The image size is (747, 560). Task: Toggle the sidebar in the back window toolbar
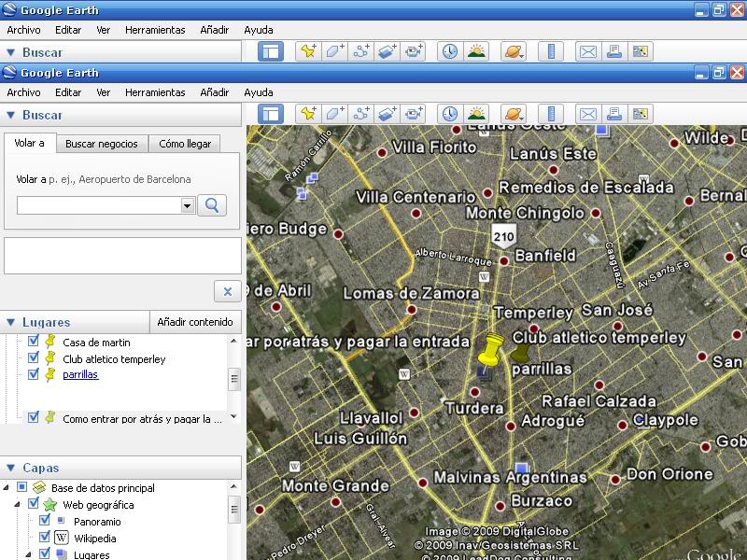[x=271, y=51]
